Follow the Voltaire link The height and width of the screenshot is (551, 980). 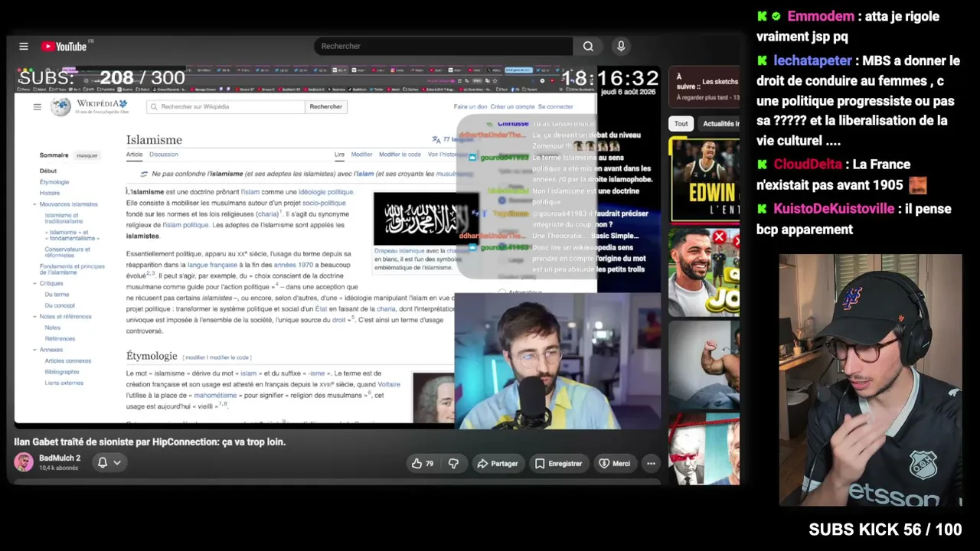point(389,384)
